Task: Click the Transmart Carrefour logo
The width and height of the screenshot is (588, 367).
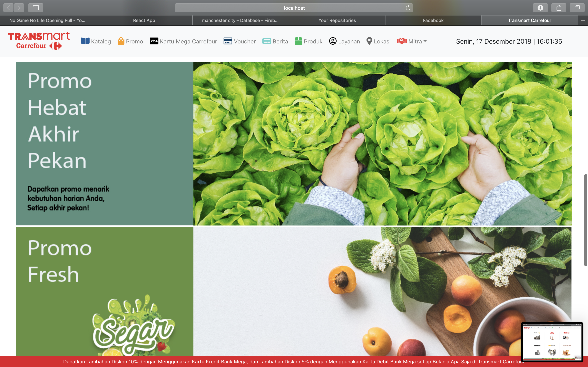Action: click(39, 41)
